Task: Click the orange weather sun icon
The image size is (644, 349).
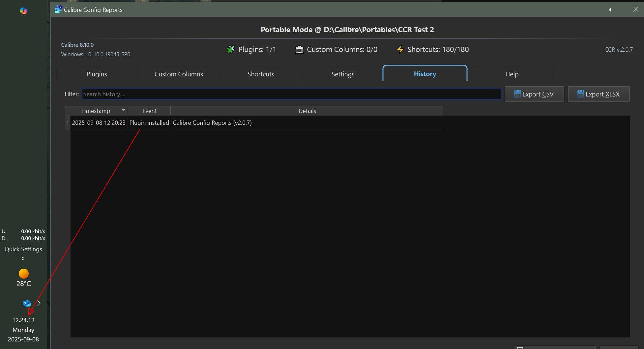Action: coord(24,274)
